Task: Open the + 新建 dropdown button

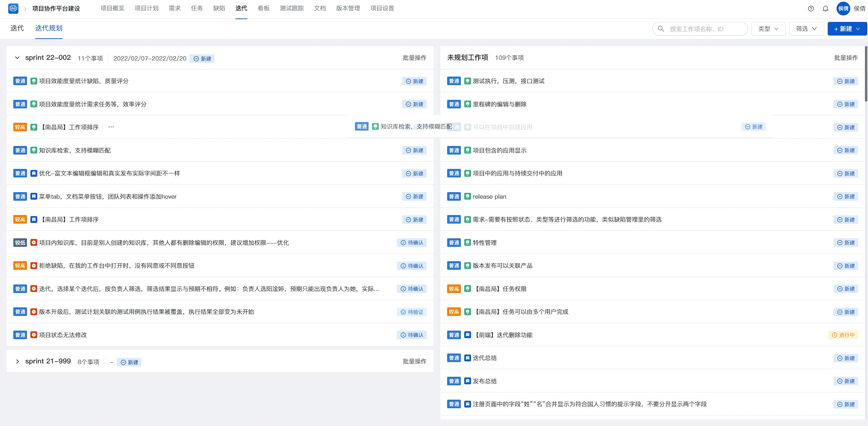Action: pyautogui.click(x=847, y=29)
